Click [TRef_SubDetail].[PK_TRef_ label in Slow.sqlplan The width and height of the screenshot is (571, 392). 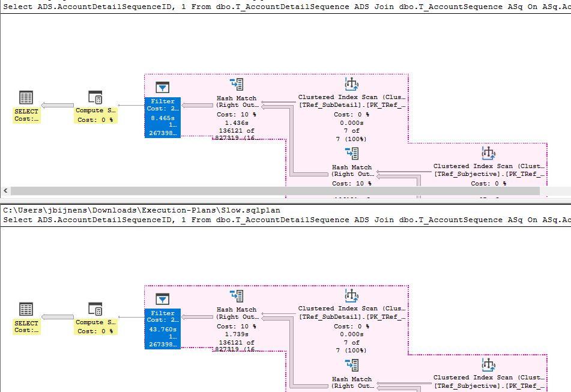point(352,316)
